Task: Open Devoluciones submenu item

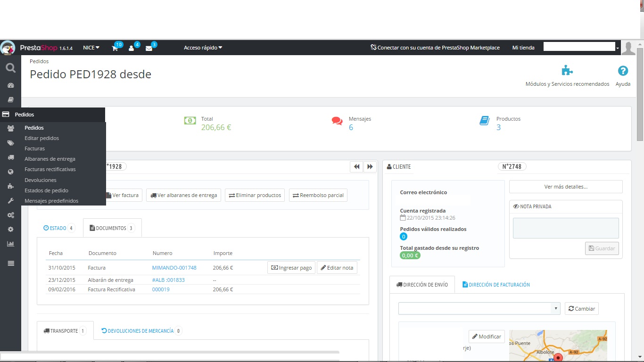Action: 41,180
